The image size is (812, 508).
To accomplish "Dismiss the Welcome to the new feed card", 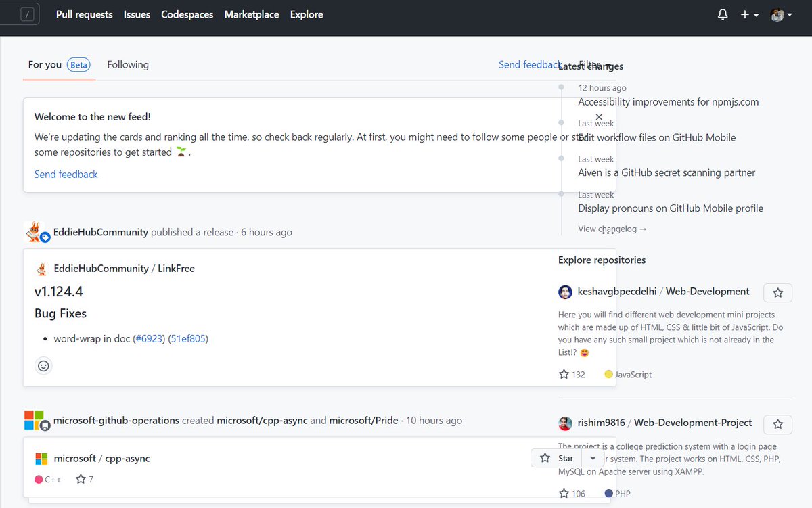I will click(x=599, y=117).
